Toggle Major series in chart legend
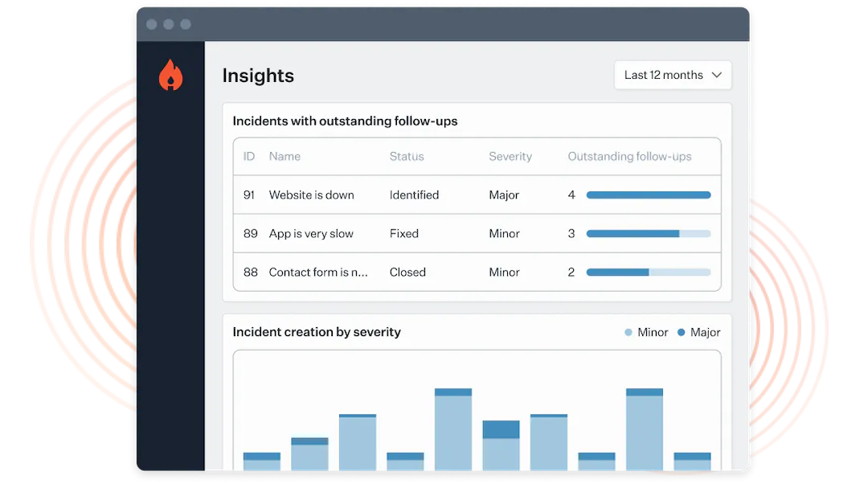868x484 pixels. click(x=698, y=332)
